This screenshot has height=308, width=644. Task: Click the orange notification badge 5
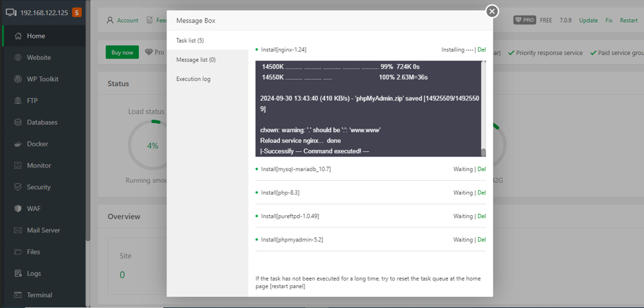[x=77, y=12]
